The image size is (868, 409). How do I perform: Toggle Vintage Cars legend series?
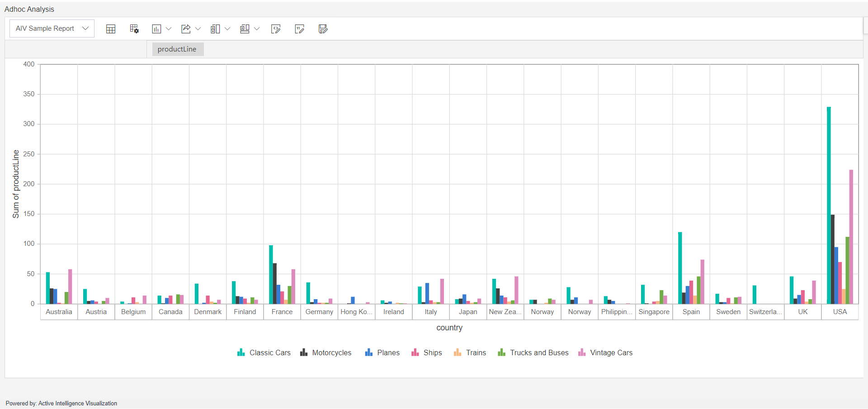coord(605,353)
